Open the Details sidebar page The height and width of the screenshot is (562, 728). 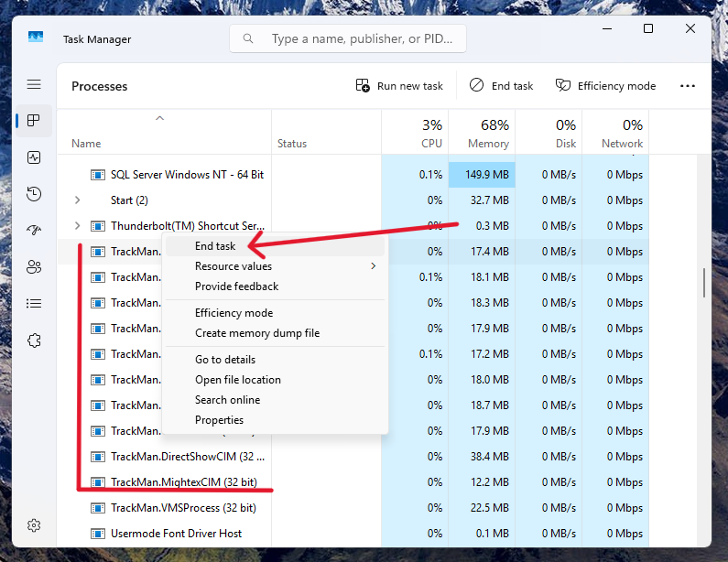click(x=34, y=304)
